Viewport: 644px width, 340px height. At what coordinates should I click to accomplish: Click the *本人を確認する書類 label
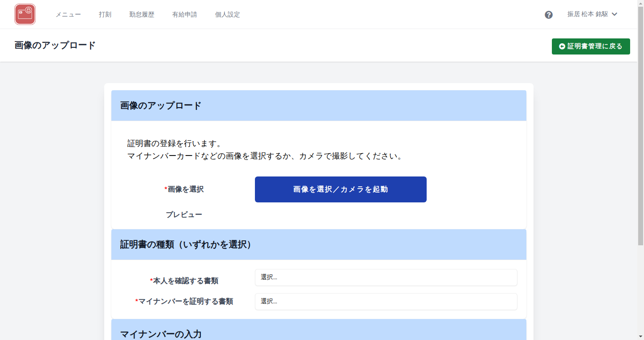(184, 281)
